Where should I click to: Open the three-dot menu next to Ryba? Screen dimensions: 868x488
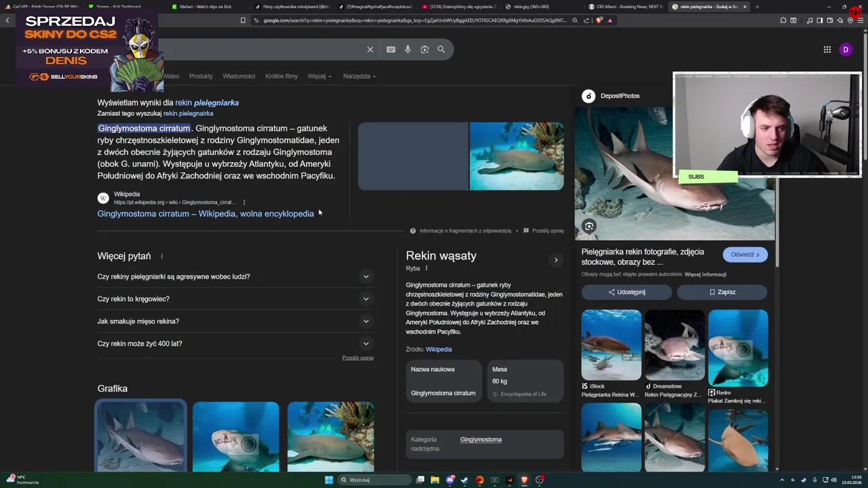(427, 268)
